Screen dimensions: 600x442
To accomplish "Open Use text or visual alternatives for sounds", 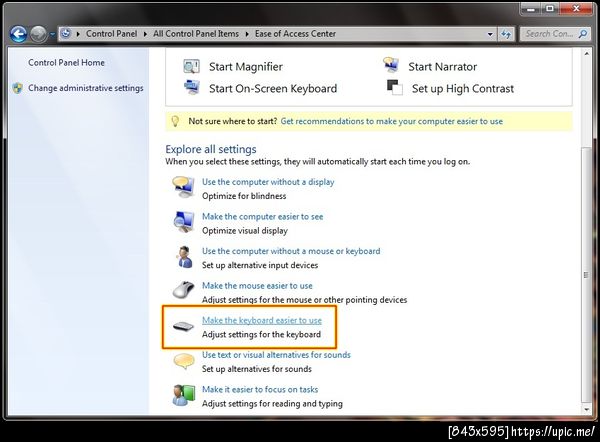I will point(276,355).
